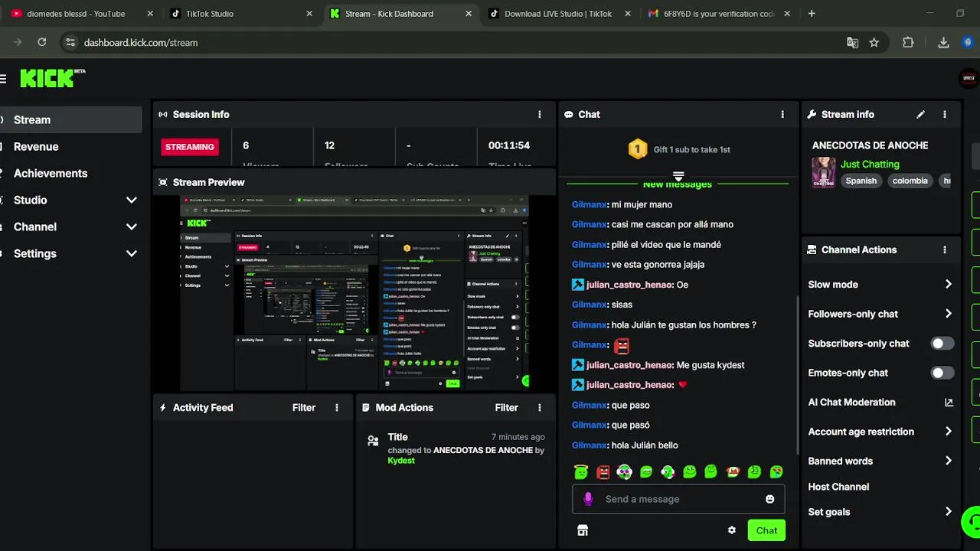Open Account age restriction options
Screen dimensions: 980x551
(880, 432)
